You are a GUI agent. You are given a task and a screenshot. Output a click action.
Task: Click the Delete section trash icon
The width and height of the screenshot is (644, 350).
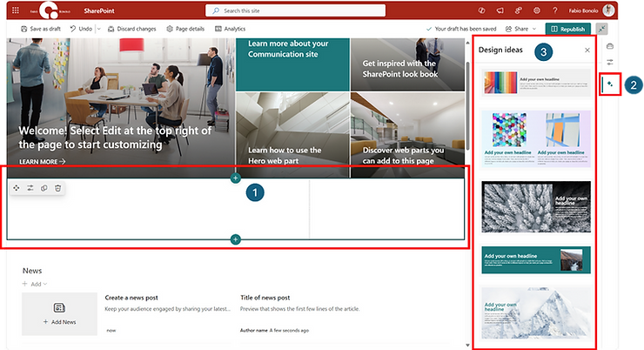click(58, 188)
